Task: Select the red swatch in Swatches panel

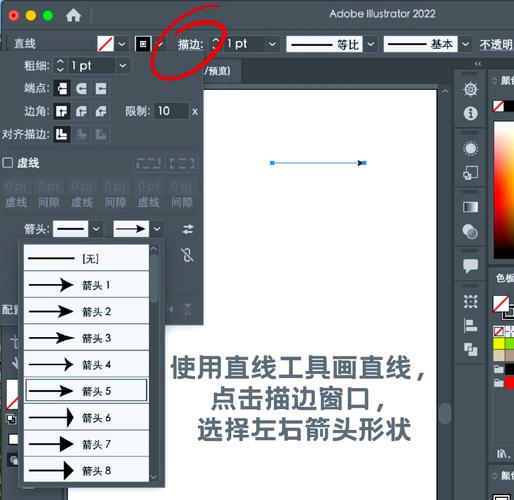Action: [509, 383]
